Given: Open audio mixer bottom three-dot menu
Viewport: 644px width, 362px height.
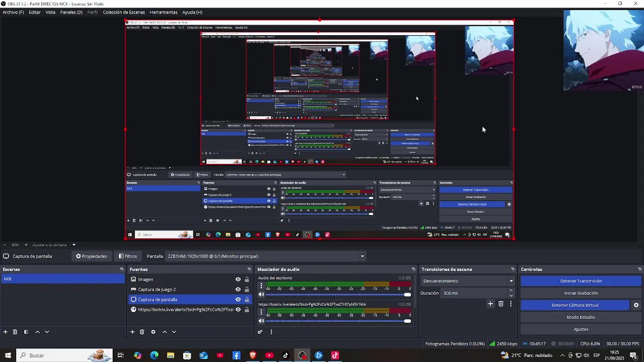Looking at the screenshot, I should coord(271,332).
